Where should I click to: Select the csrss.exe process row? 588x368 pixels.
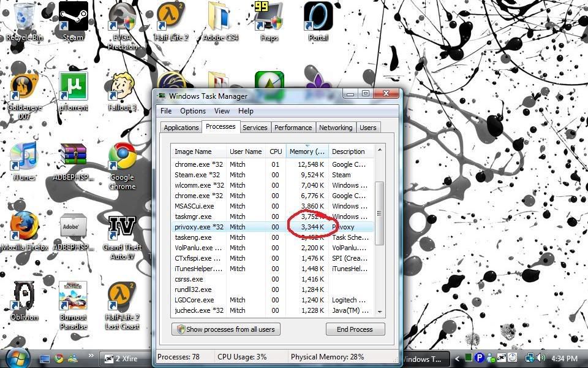tap(273, 279)
